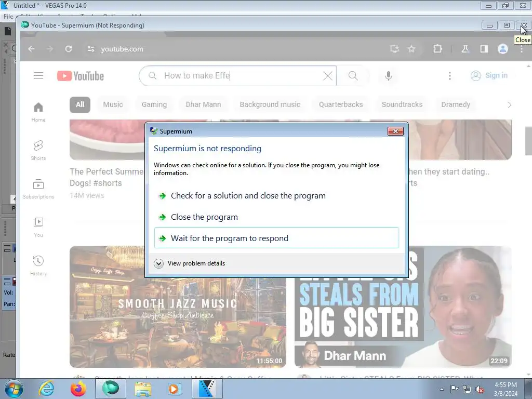Choose Wait for the program to respond
Image resolution: width=532 pixels, height=399 pixels.
[x=276, y=238]
